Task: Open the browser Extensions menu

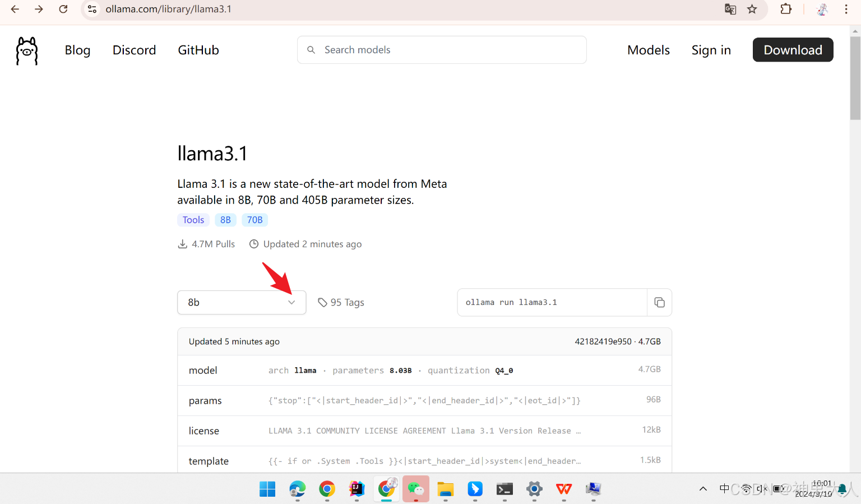Action: click(786, 9)
